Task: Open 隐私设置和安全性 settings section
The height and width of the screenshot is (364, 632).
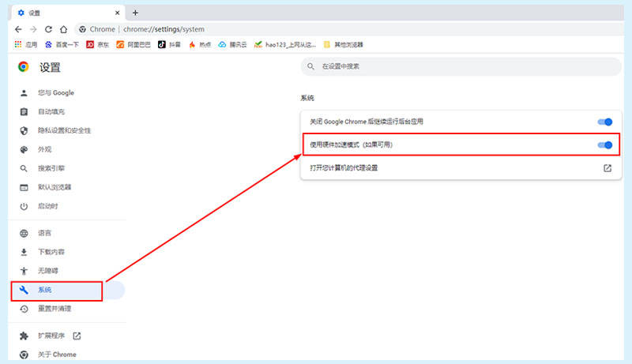Action: (66, 130)
